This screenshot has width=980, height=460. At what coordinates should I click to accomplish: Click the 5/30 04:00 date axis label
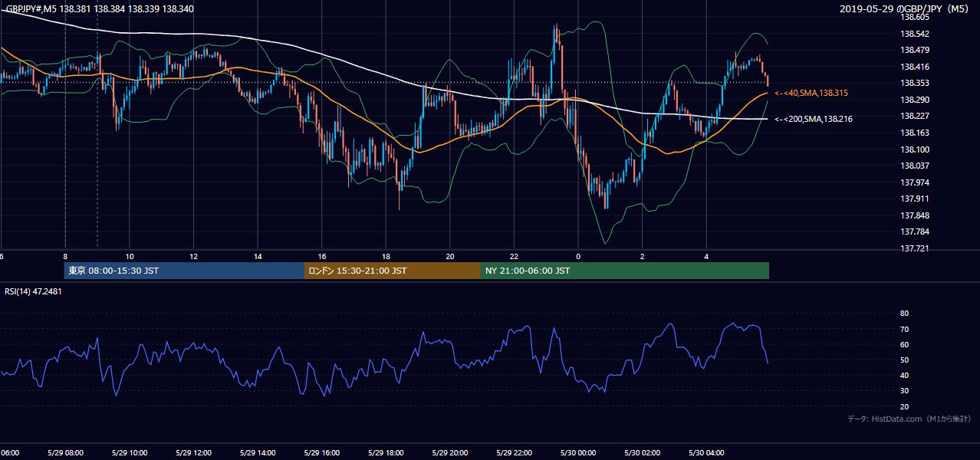[706, 453]
